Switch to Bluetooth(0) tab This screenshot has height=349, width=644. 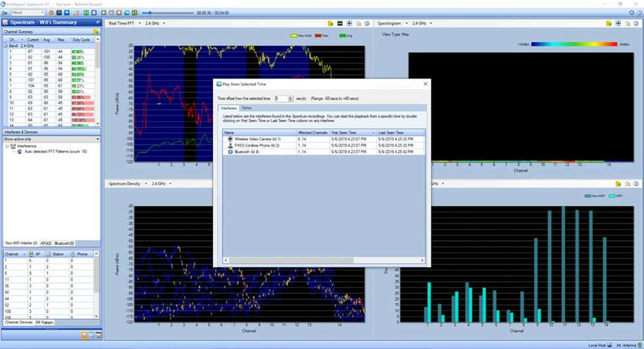(x=64, y=243)
